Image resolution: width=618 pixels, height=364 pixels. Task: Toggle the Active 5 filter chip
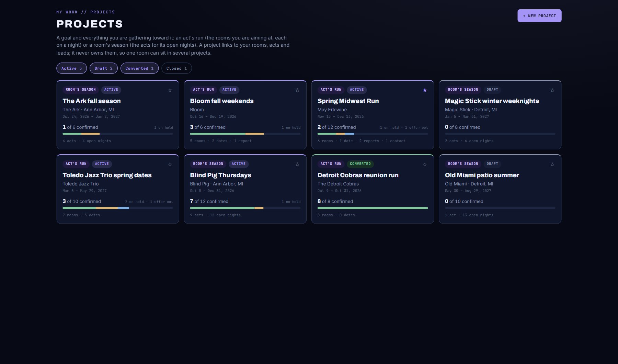point(72,68)
